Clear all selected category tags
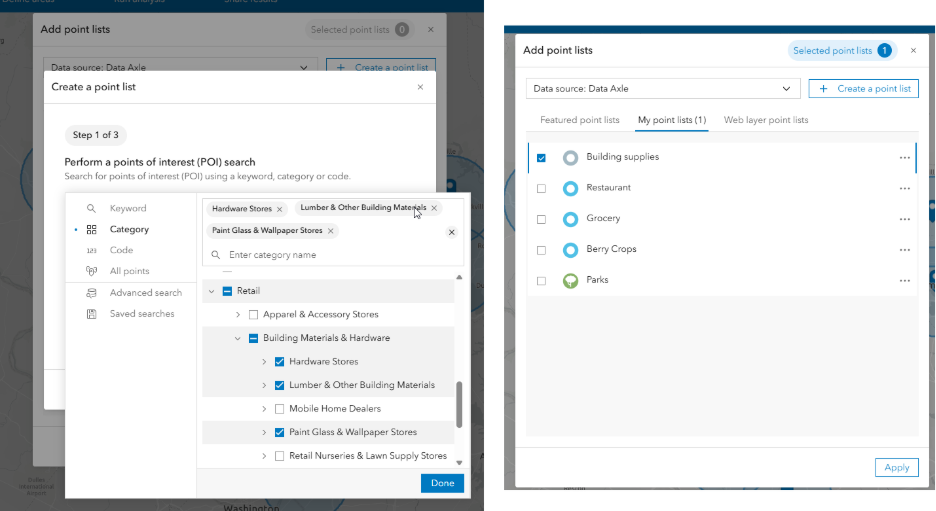 click(452, 232)
